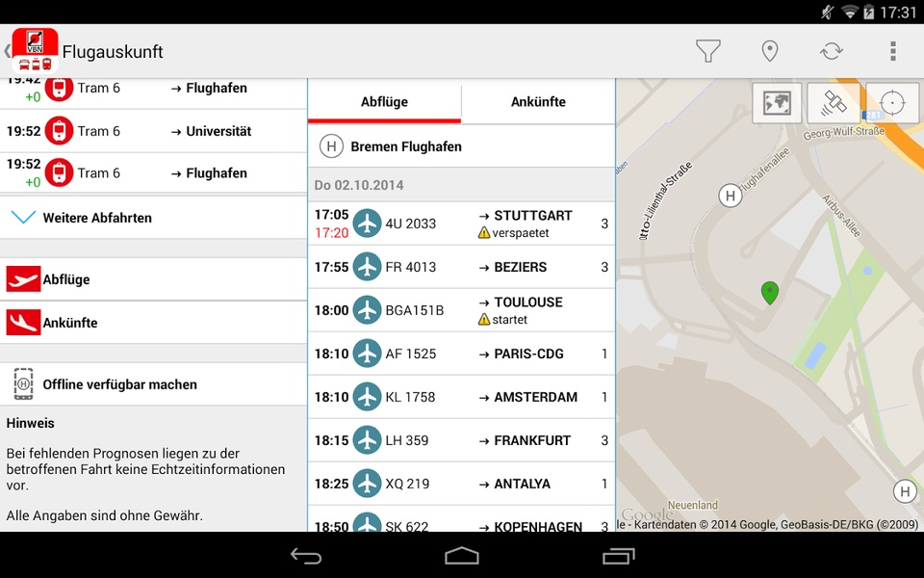Viewport: 924px width, 578px height.
Task: Tap plane icon for flight XQ 219
Action: point(367,484)
